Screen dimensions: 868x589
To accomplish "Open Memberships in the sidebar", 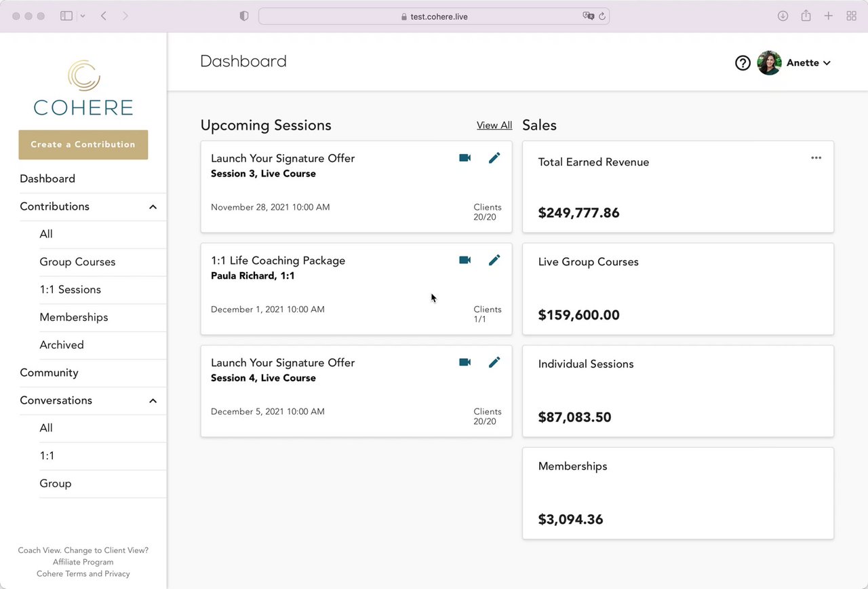I will coord(74,317).
